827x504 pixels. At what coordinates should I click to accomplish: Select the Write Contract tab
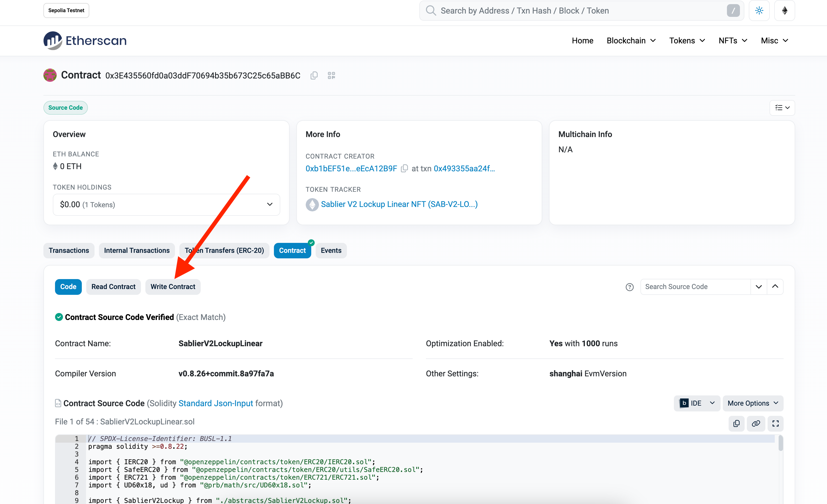pos(172,286)
